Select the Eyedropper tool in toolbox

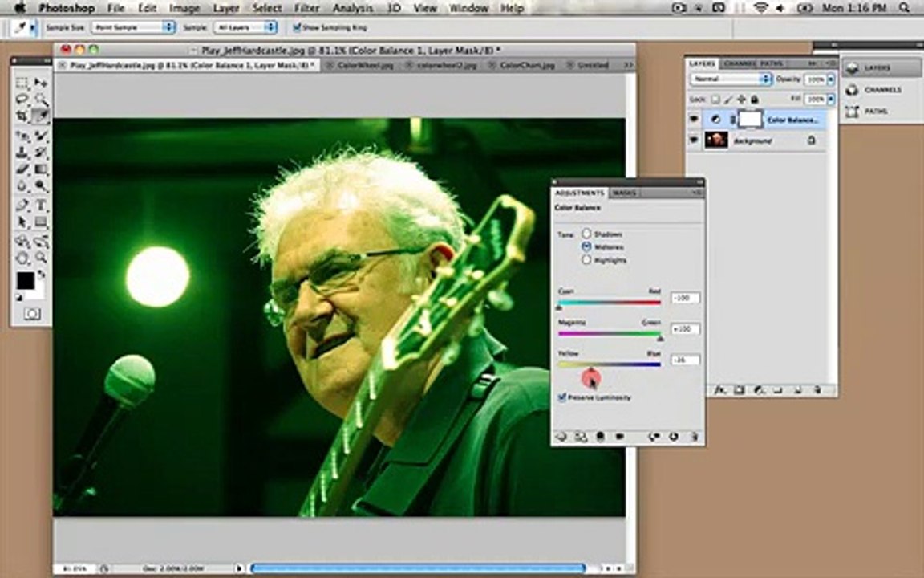point(40,116)
